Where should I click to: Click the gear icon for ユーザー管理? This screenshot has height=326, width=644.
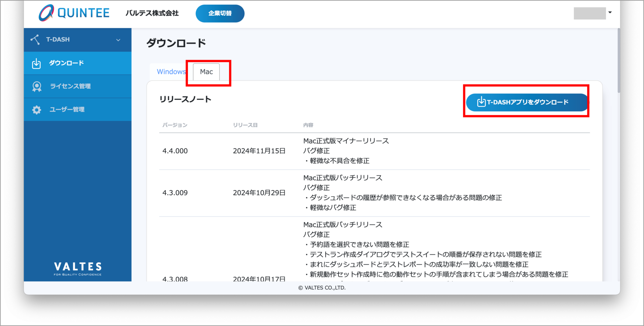37,110
